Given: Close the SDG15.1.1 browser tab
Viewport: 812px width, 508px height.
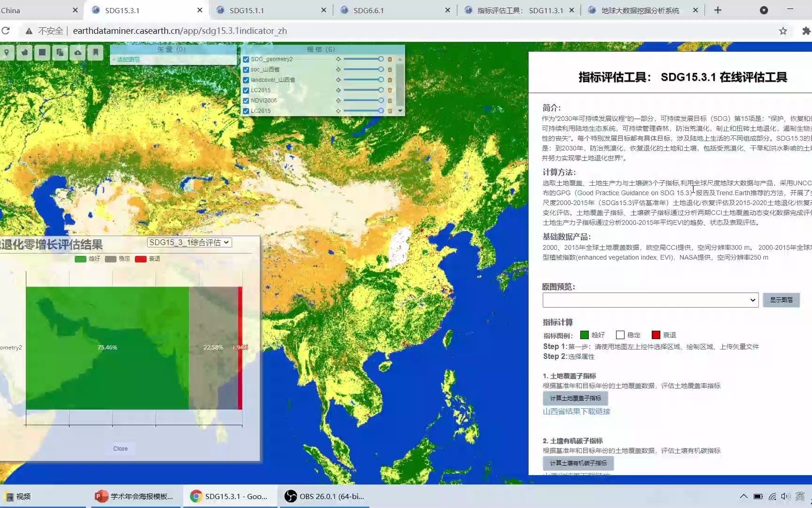Looking at the screenshot, I should (x=324, y=10).
